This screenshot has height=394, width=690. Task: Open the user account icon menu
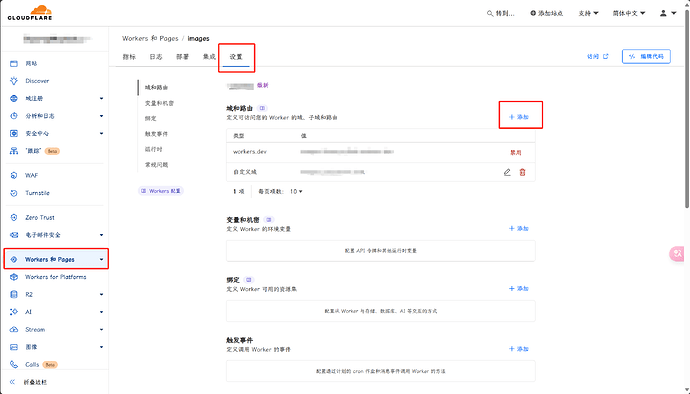pyautogui.click(x=667, y=13)
